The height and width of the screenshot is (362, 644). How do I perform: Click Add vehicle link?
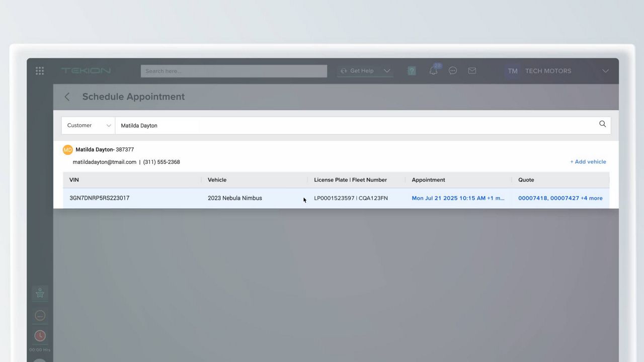click(588, 162)
